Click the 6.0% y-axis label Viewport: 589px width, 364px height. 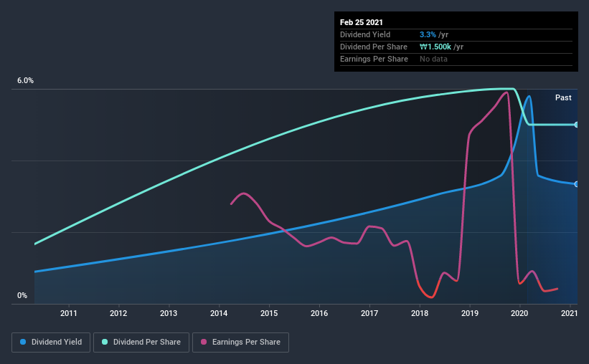click(25, 81)
